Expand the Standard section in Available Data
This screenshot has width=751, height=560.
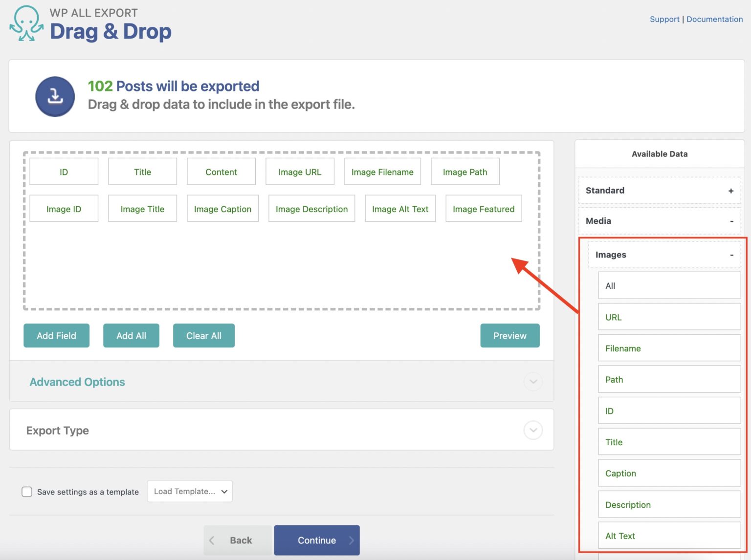point(730,191)
